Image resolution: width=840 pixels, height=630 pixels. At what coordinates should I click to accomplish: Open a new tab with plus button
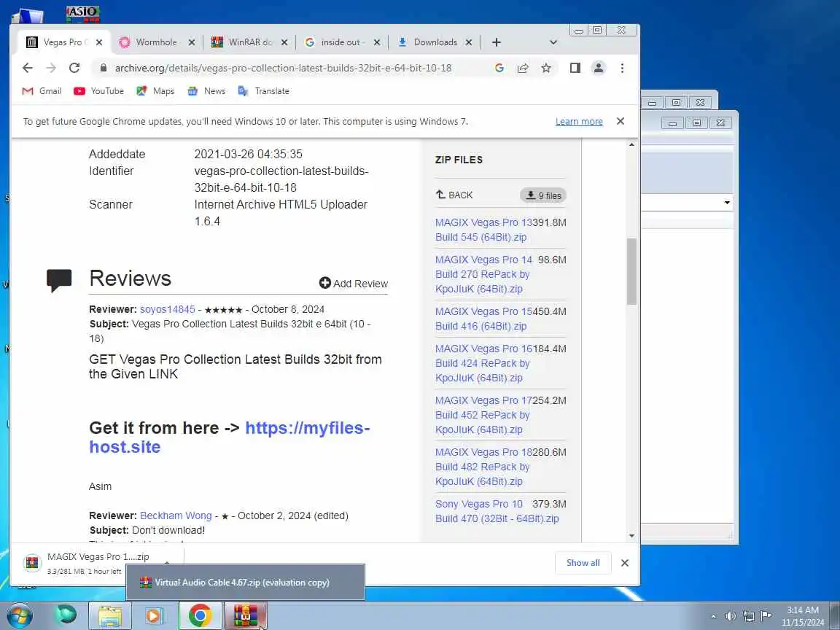tap(496, 42)
